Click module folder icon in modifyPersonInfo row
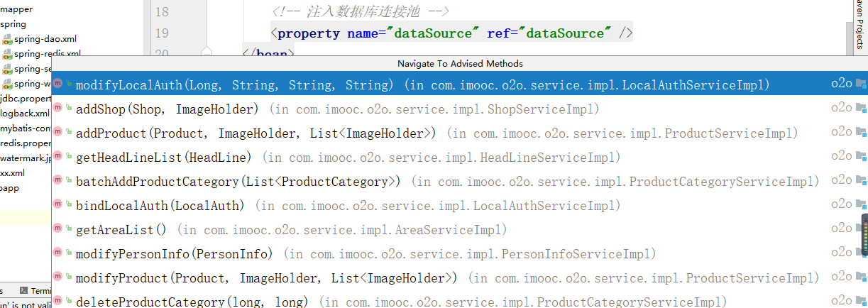 [861, 253]
